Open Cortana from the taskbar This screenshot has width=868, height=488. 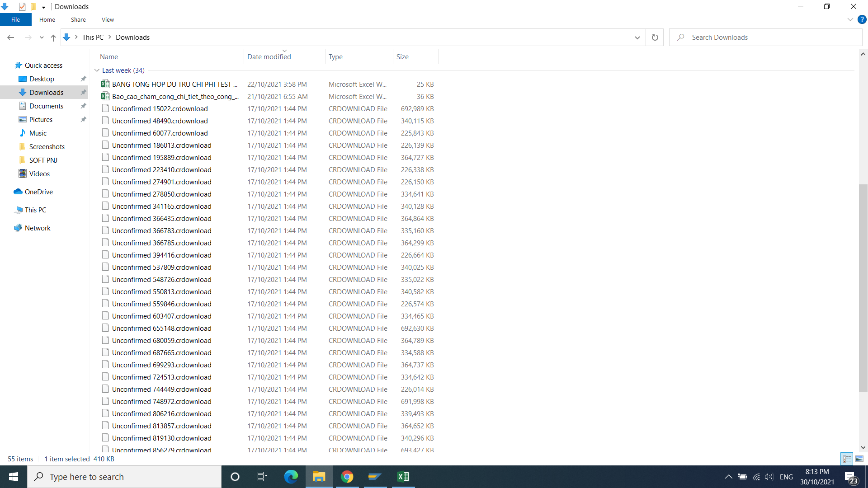pyautogui.click(x=235, y=477)
